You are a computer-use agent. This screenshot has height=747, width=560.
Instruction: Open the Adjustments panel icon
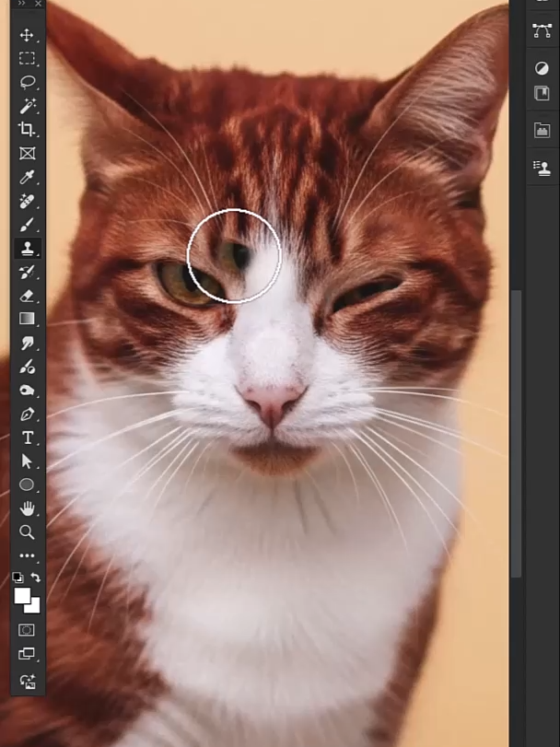point(542,68)
